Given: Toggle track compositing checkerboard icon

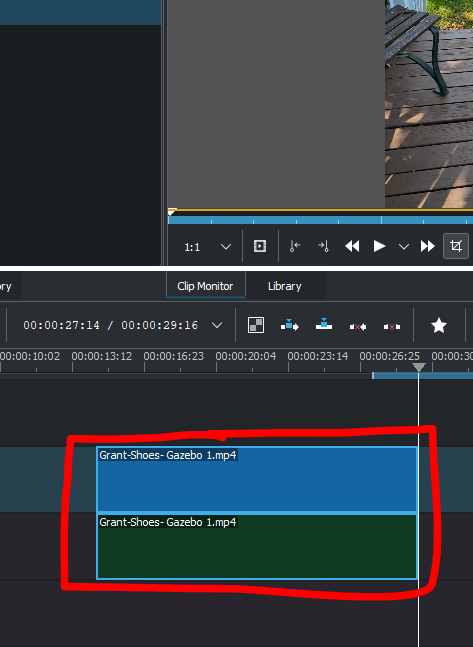Looking at the screenshot, I should (x=256, y=325).
